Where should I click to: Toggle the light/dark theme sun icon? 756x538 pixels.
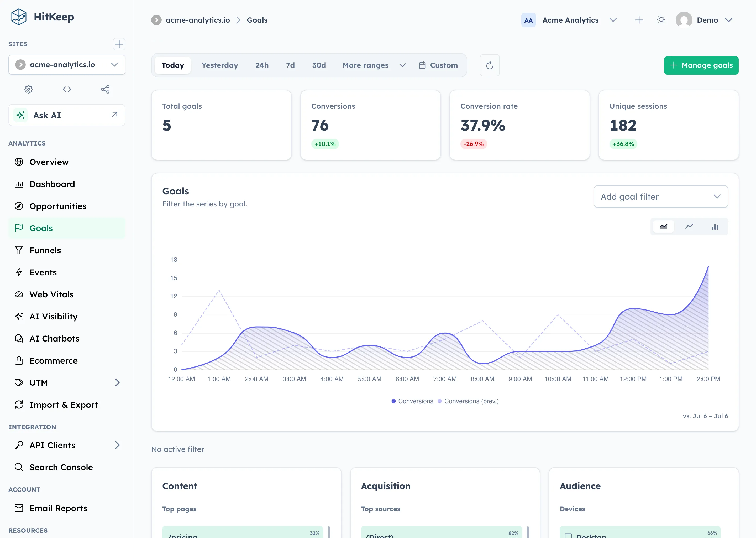(x=661, y=20)
